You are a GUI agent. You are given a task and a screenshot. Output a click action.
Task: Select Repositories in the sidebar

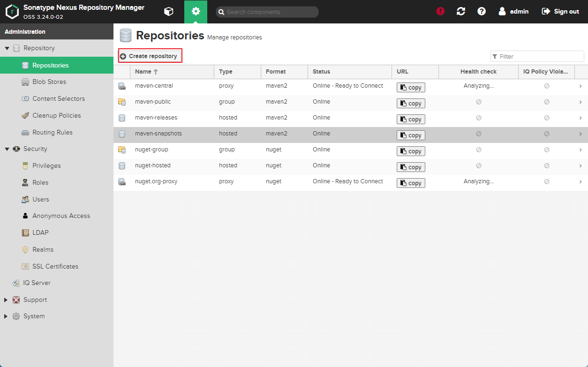click(57, 65)
